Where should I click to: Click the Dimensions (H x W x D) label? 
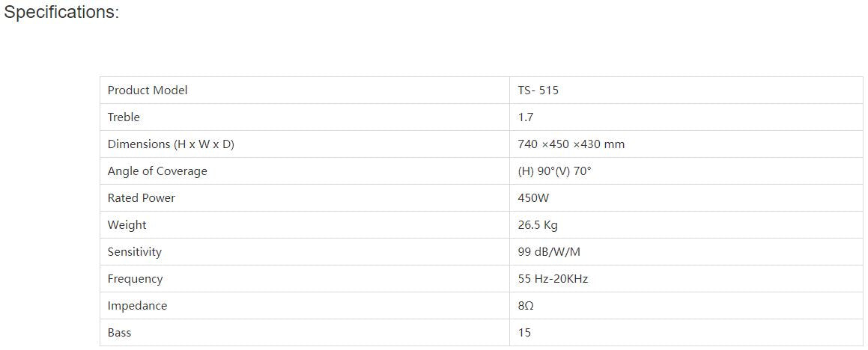pyautogui.click(x=171, y=144)
